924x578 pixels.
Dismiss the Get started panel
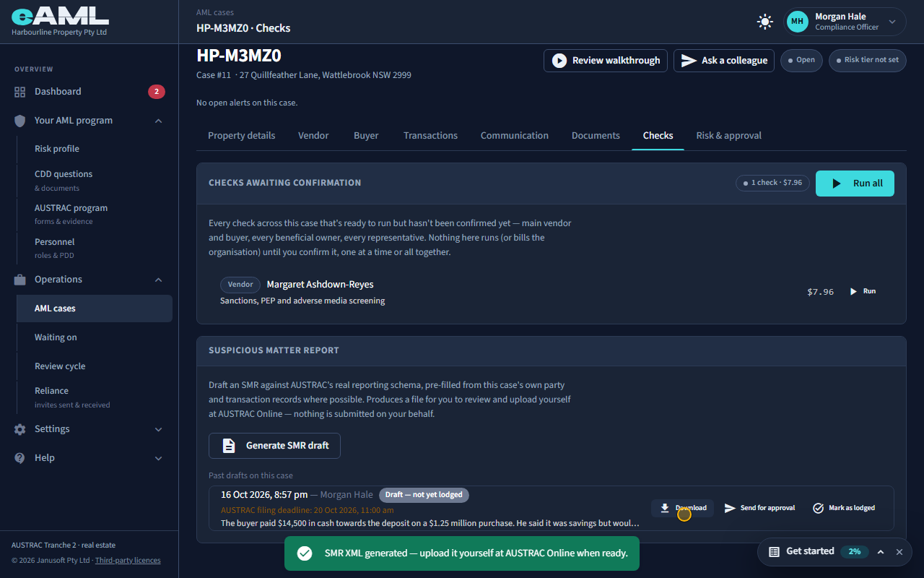click(x=899, y=552)
